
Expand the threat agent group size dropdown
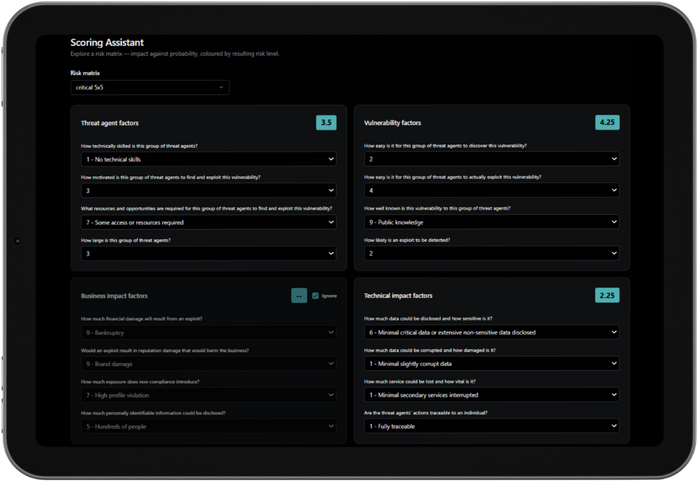tap(208, 253)
